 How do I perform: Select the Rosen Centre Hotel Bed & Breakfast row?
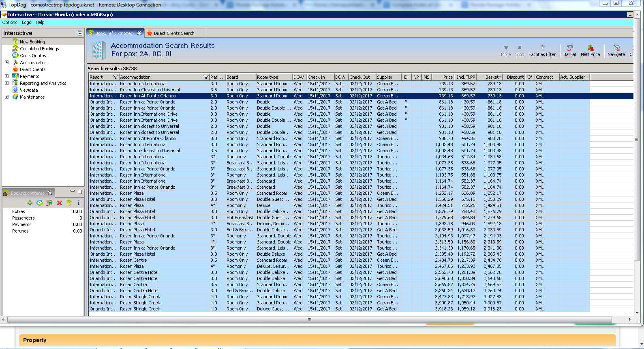tap(361, 291)
